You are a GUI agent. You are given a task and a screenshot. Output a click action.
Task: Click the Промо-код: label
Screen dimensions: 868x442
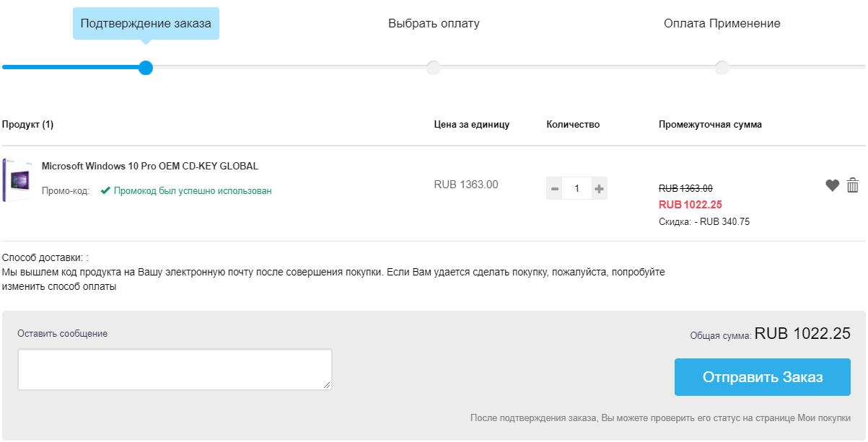click(66, 192)
